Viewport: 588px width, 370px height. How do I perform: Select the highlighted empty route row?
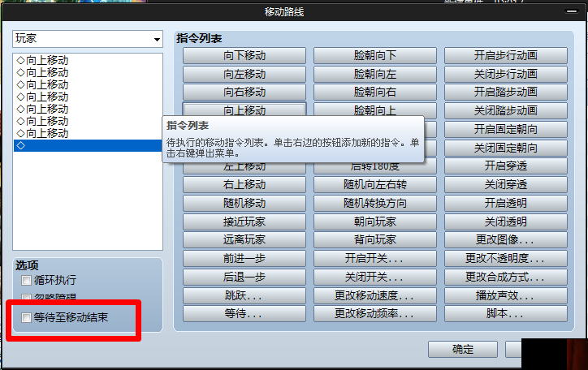88,146
